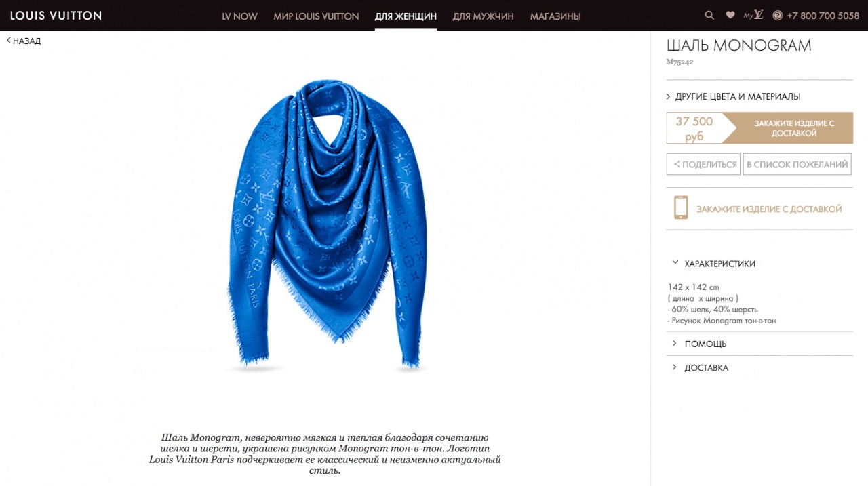The image size is (868, 486).
Task: Open search with the magnifier icon
Action: 709,15
